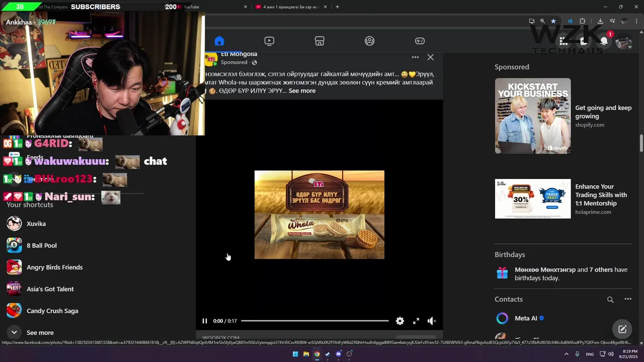Open the taskbar clock showing 8:19 PM
The height and width of the screenshot is (362, 644).
click(x=628, y=354)
